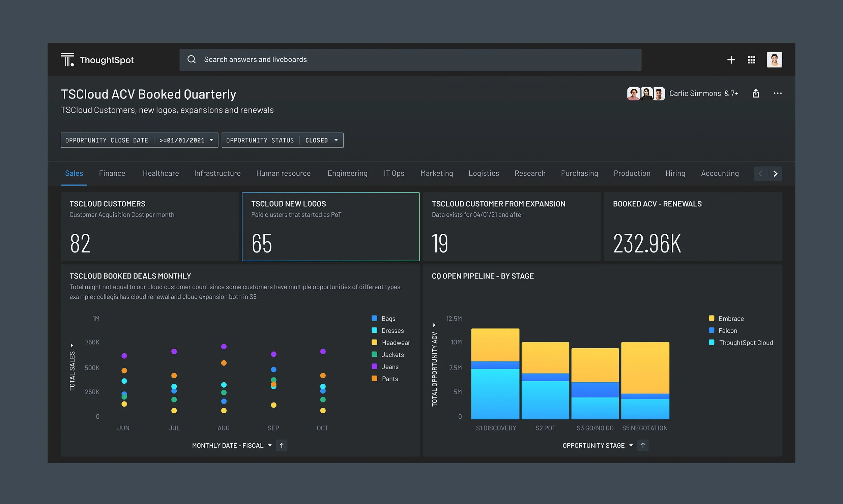The height and width of the screenshot is (504, 843).
Task: Expand the Opportunity Close Date filter
Action: pos(211,140)
